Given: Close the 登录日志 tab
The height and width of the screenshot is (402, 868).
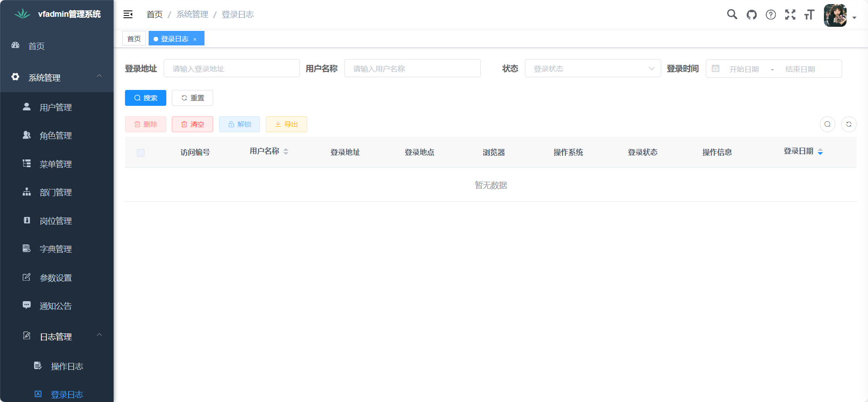Looking at the screenshot, I should click(195, 39).
